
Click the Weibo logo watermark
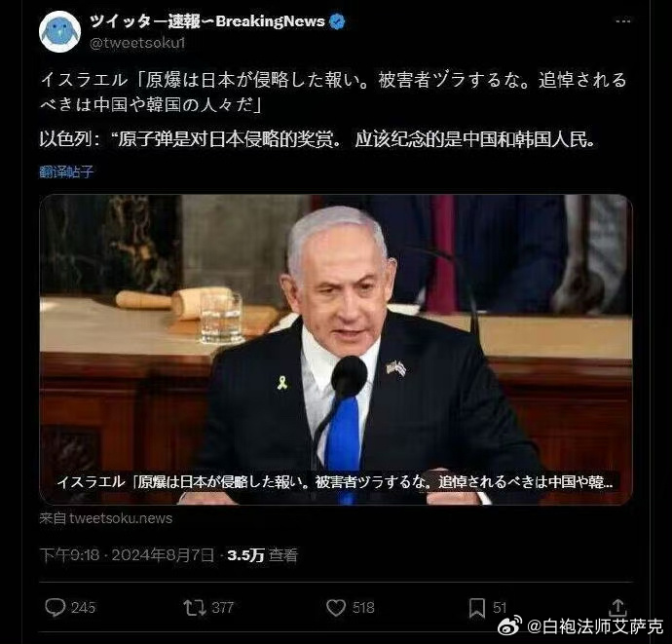click(508, 625)
